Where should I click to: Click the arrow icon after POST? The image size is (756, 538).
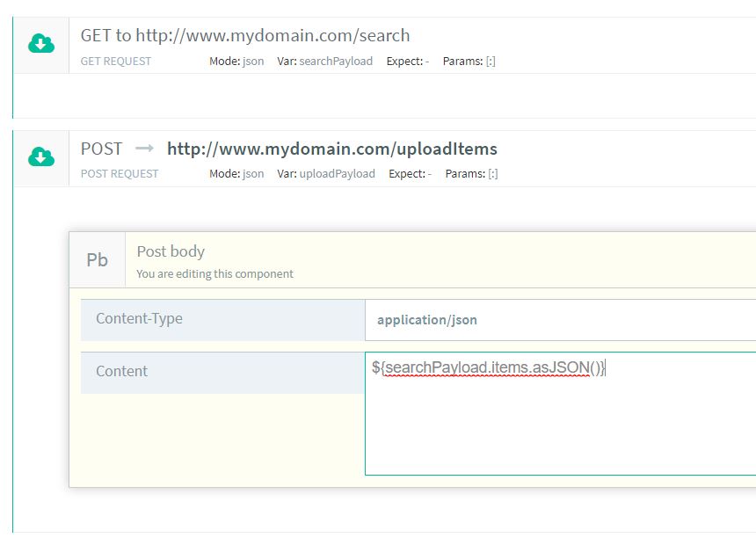pyautogui.click(x=144, y=149)
